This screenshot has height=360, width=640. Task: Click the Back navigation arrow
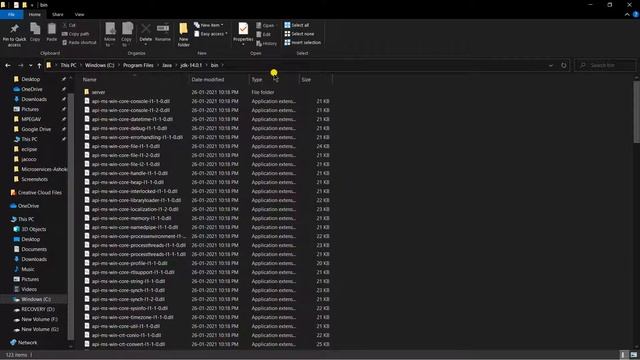(8, 65)
